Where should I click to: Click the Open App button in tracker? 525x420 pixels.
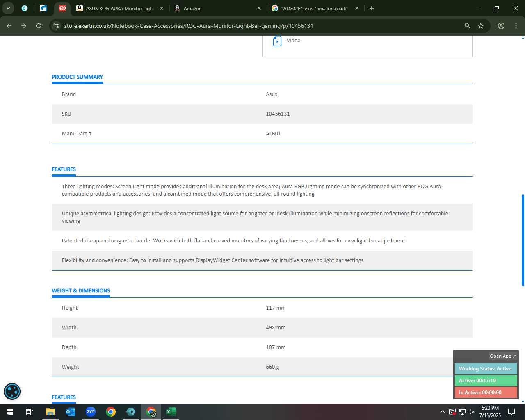502,356
